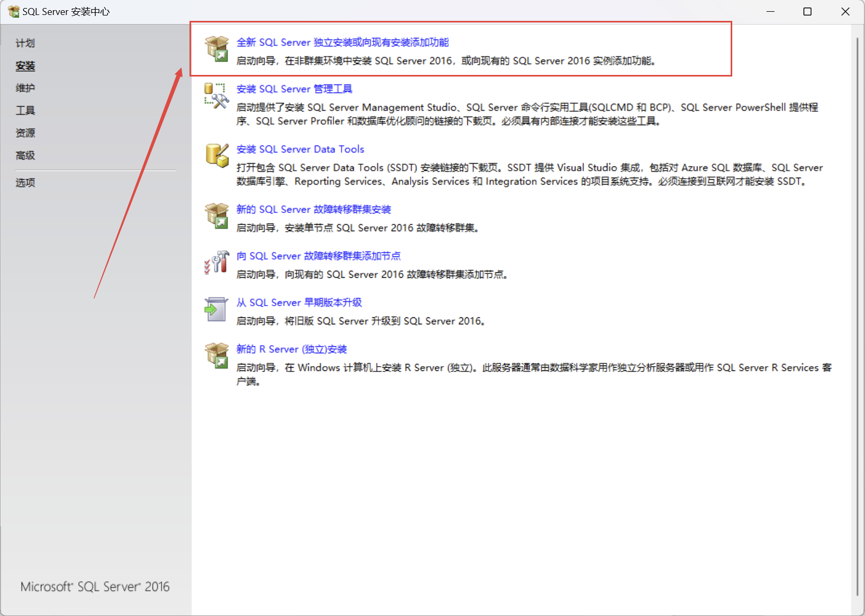Select 选项 in the left sidebar
This screenshot has width=865, height=616.
coord(25,183)
